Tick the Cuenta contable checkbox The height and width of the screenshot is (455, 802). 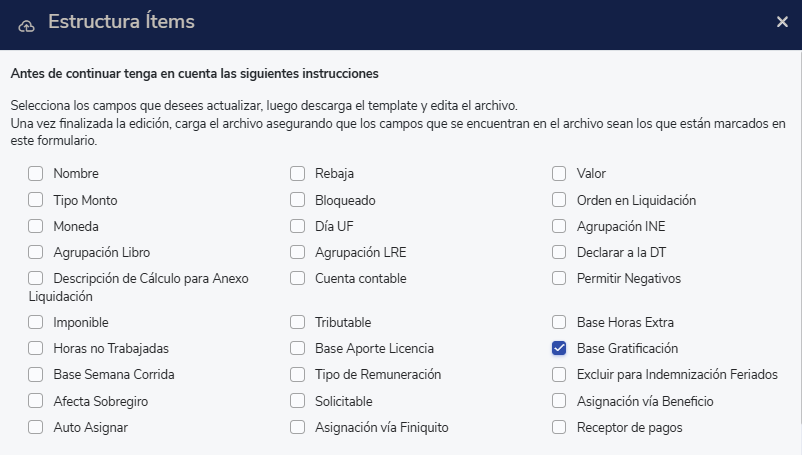[x=298, y=278]
